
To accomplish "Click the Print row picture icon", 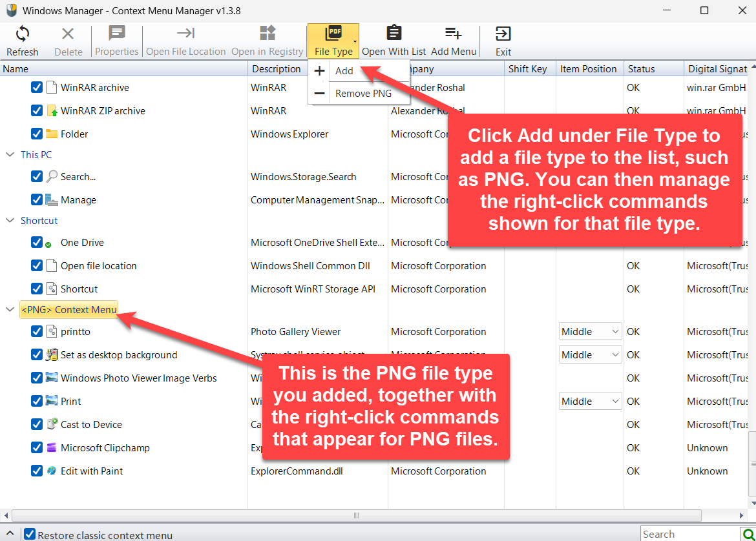I will tap(52, 401).
